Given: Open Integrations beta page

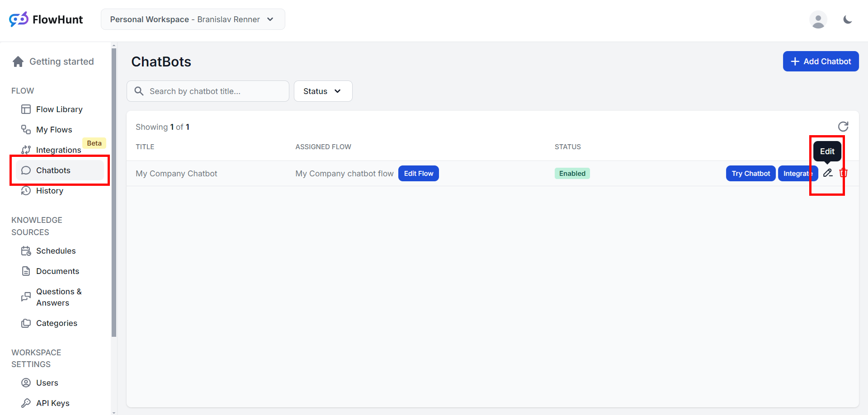Looking at the screenshot, I should [58, 150].
